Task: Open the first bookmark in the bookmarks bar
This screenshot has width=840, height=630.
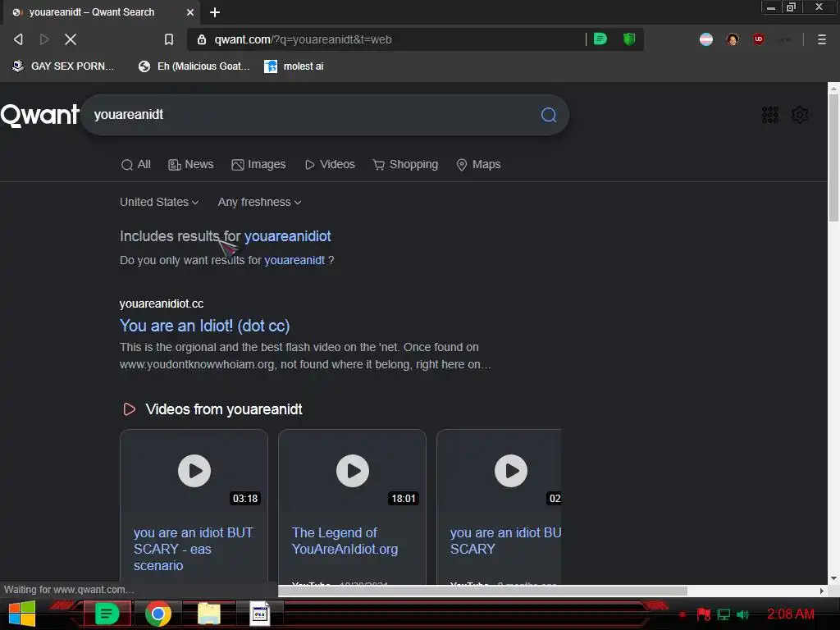Action: [x=63, y=66]
